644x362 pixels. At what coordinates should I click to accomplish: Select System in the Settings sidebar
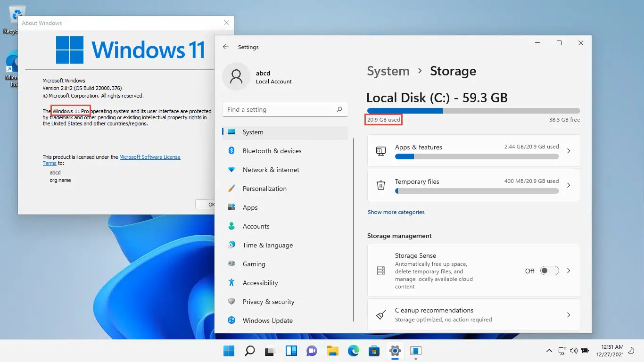click(285, 132)
